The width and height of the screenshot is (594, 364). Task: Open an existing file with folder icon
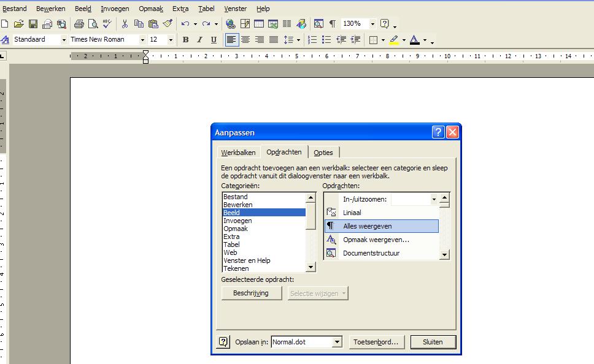tap(19, 24)
